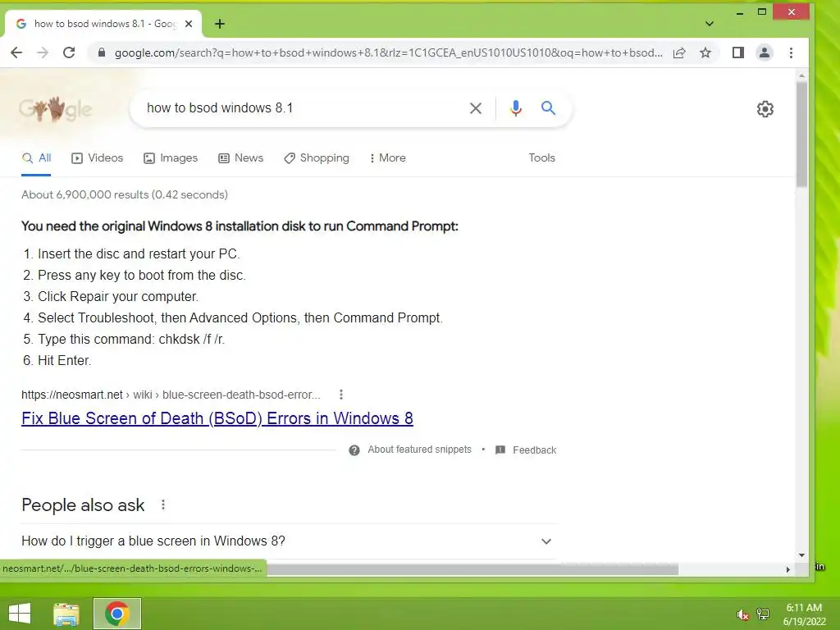Click the horizontal scrollbar thumb
Viewport: 840px width, 630px height.
pos(472,569)
